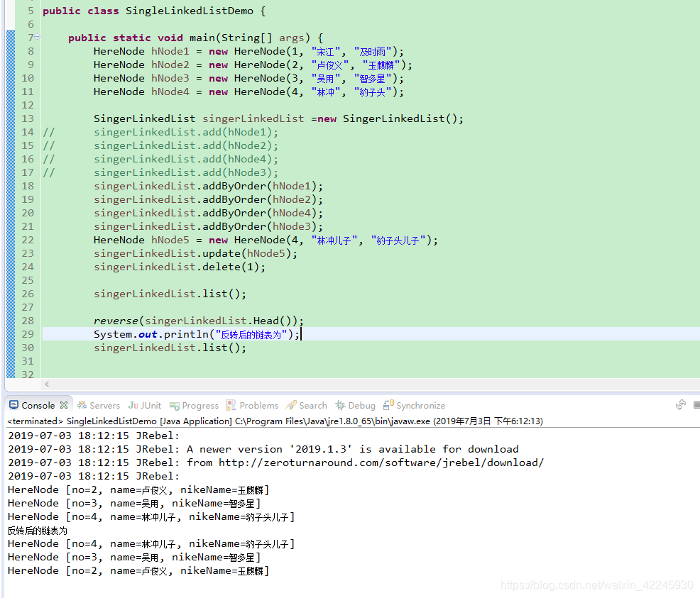The image size is (700, 598).
Task: Place cursor on hNode3 declaration line
Action: point(248,79)
